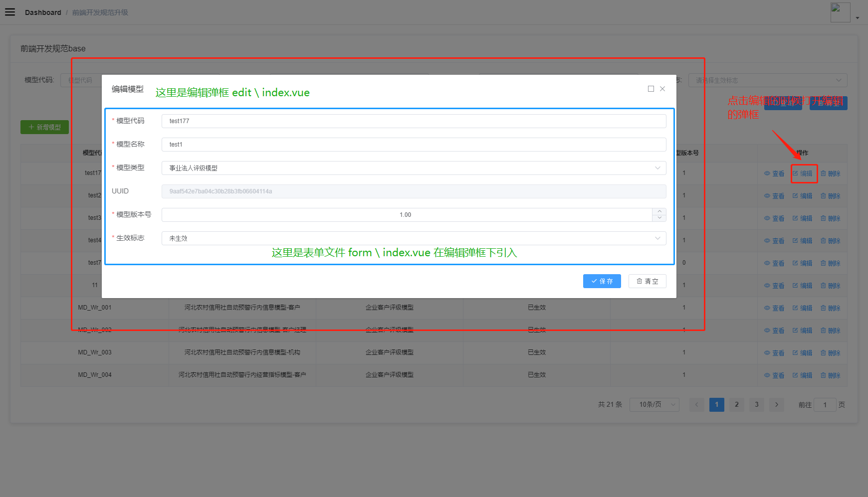Click the 模型名称 input field

point(414,145)
